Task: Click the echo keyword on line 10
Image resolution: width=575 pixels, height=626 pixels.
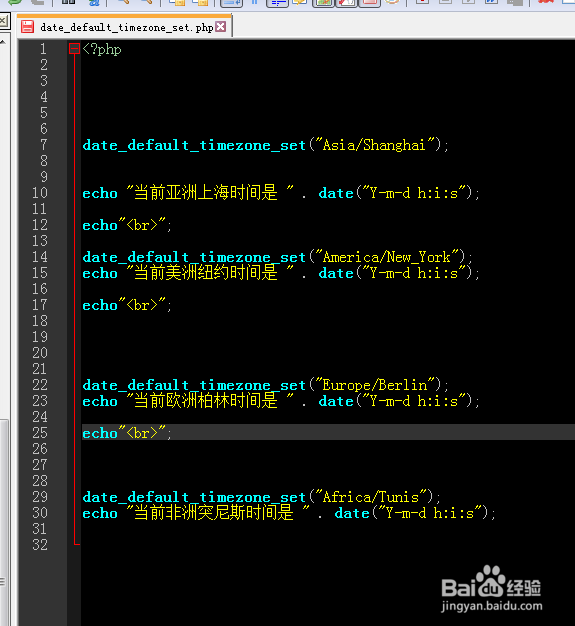Action: [100, 193]
